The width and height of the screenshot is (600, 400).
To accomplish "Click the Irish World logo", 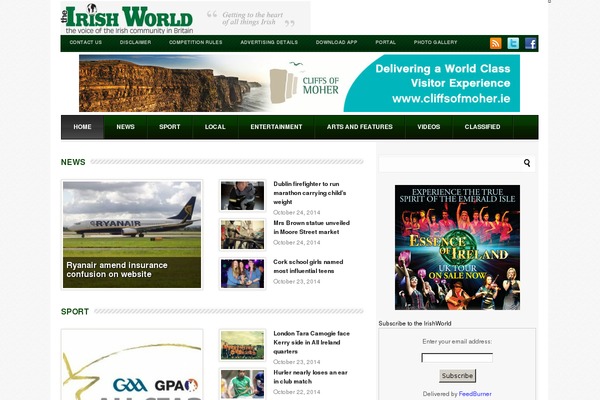I will [x=128, y=18].
